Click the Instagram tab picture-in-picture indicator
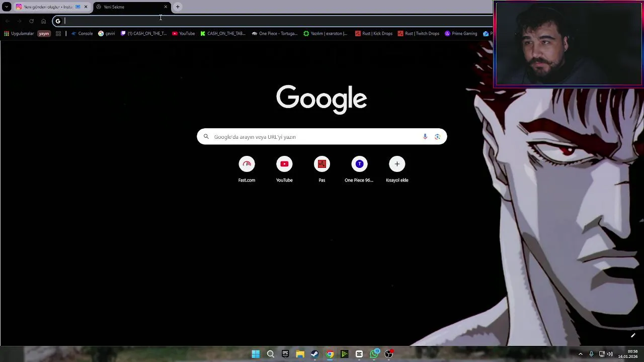Image resolution: width=644 pixels, height=362 pixels. pos(77,7)
